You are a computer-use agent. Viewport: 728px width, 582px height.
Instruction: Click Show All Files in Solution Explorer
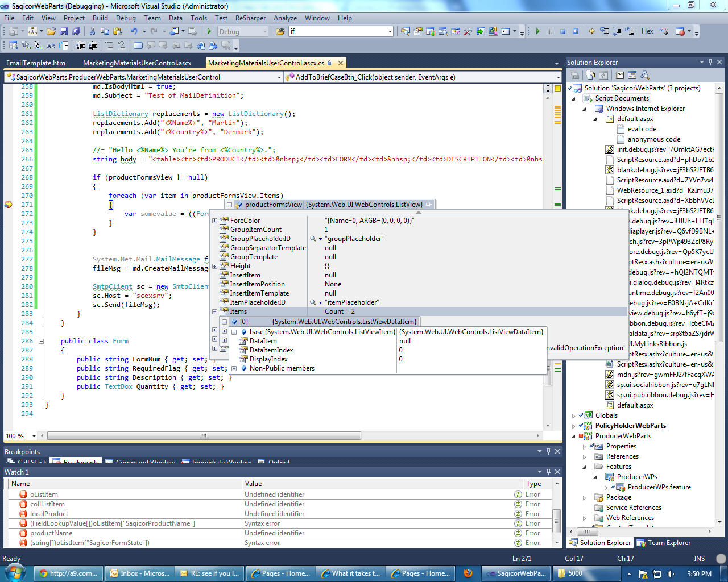(x=590, y=75)
